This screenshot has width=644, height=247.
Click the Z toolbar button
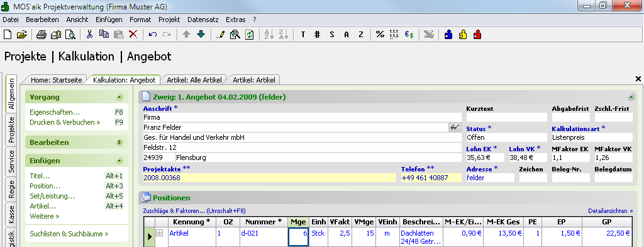pos(360,35)
